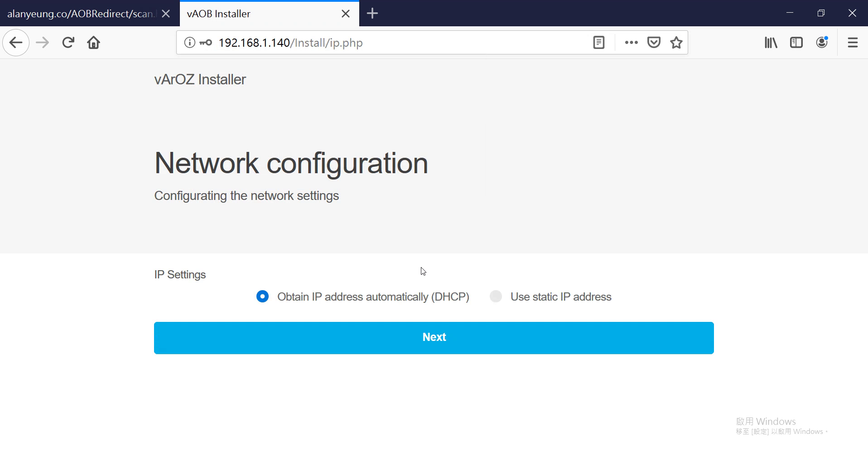Bookmark this page with the star

coord(676,43)
